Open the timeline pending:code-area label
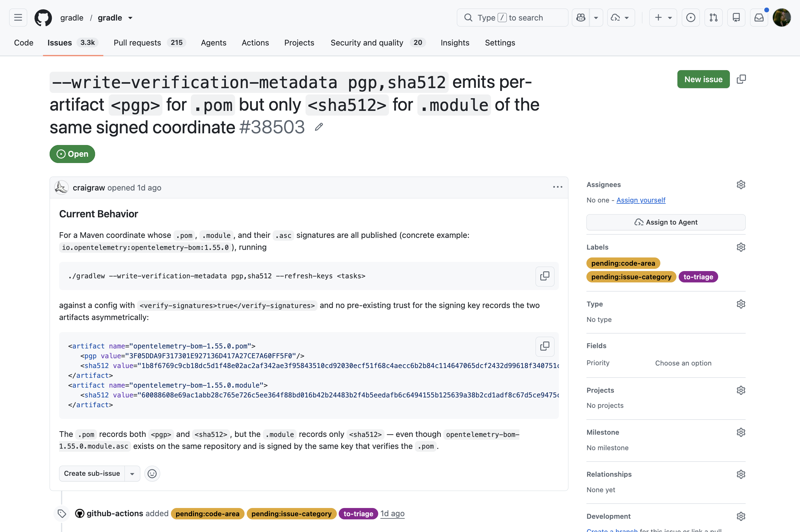The height and width of the screenshot is (532, 800). [207, 514]
